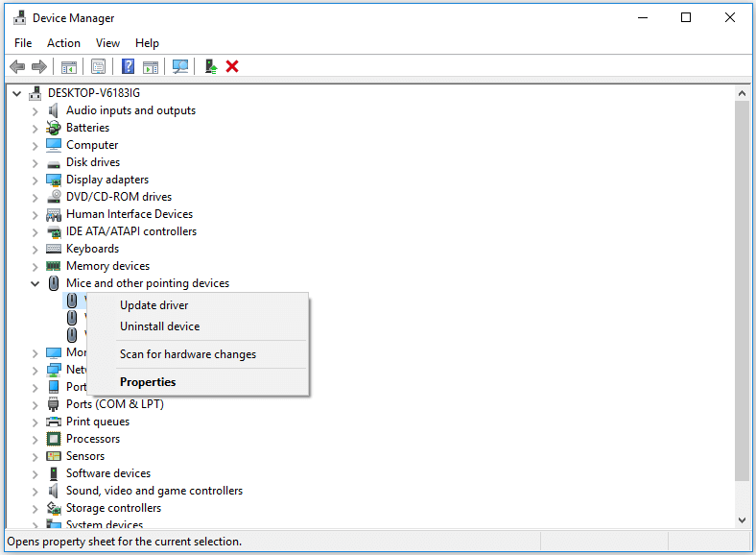Expand the Processors node
Screen dimensions: 756x555
click(35, 440)
